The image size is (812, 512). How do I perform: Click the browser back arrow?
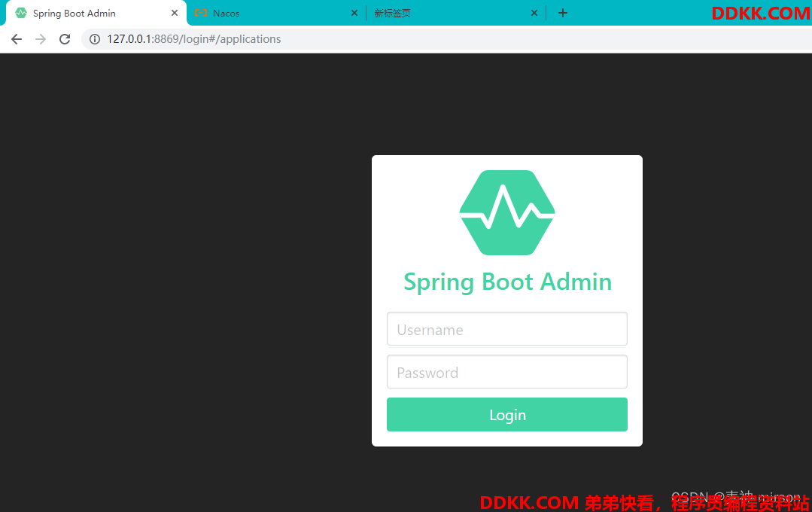point(17,39)
